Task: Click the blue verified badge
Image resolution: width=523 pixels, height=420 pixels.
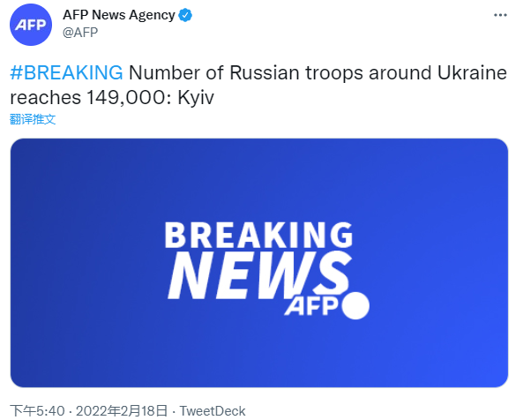Action: pyautogui.click(x=185, y=15)
